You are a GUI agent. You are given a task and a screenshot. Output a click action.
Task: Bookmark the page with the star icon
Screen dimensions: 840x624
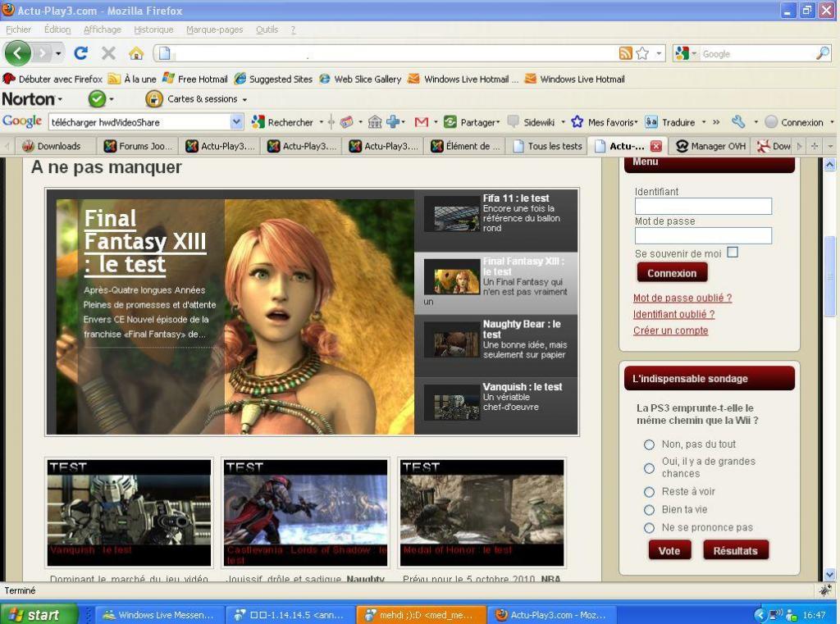point(642,53)
